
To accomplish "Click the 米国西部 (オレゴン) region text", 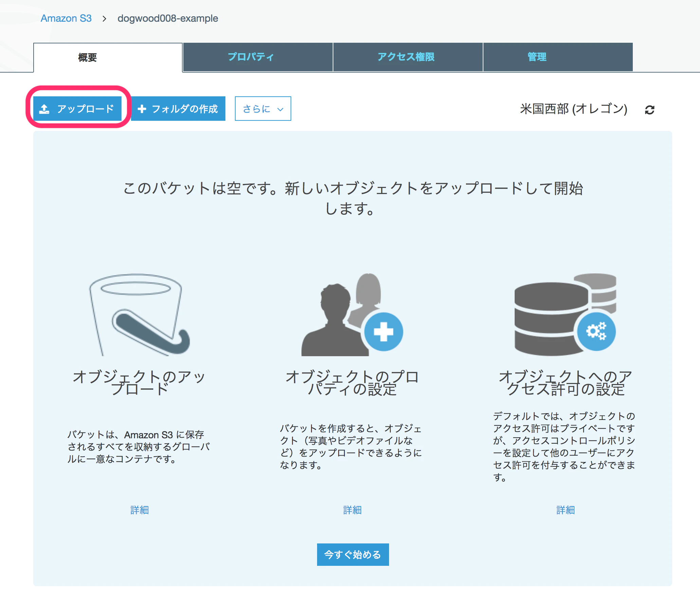I will (573, 109).
